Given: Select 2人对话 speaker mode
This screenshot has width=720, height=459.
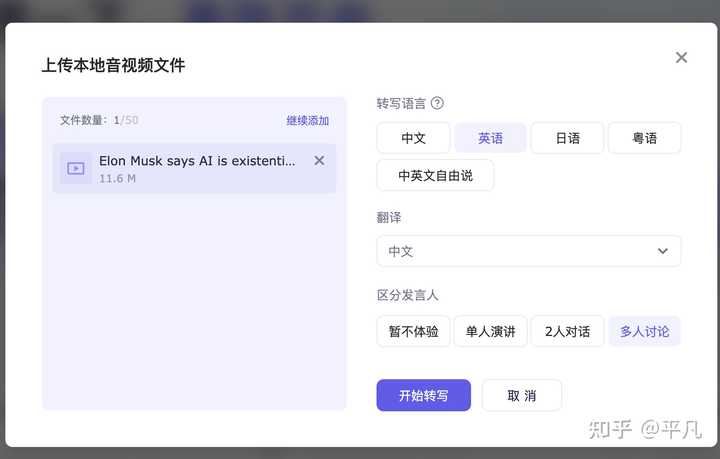Looking at the screenshot, I should tap(567, 331).
